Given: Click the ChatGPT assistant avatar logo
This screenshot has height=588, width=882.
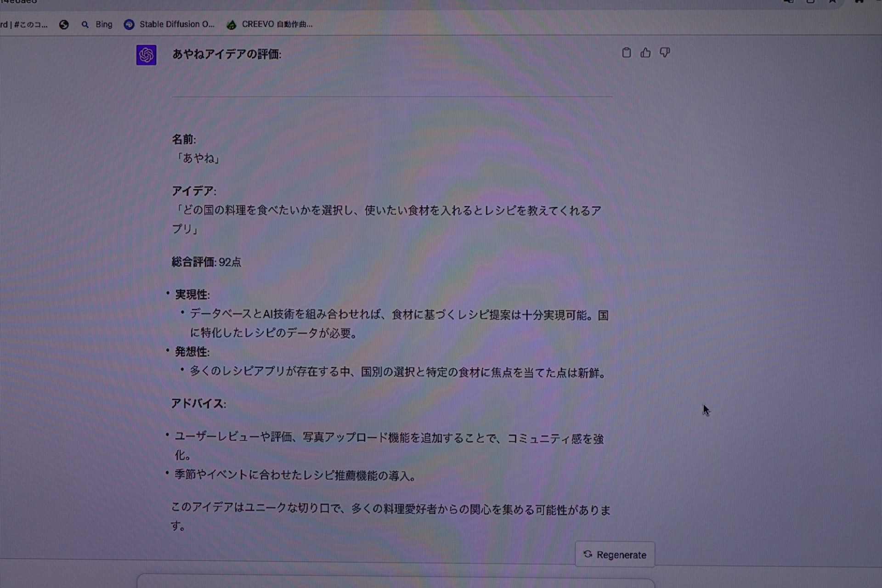Looking at the screenshot, I should (146, 55).
